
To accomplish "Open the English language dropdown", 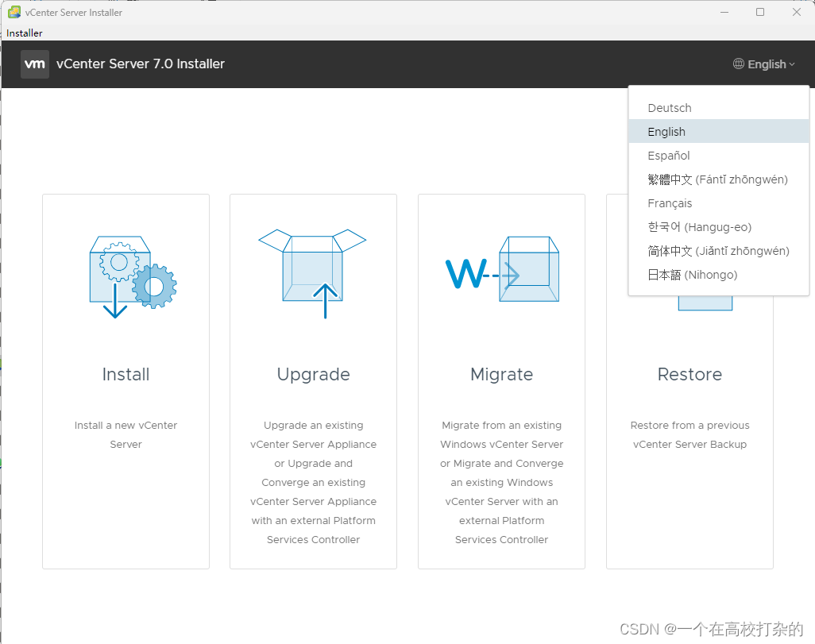I will (764, 64).
